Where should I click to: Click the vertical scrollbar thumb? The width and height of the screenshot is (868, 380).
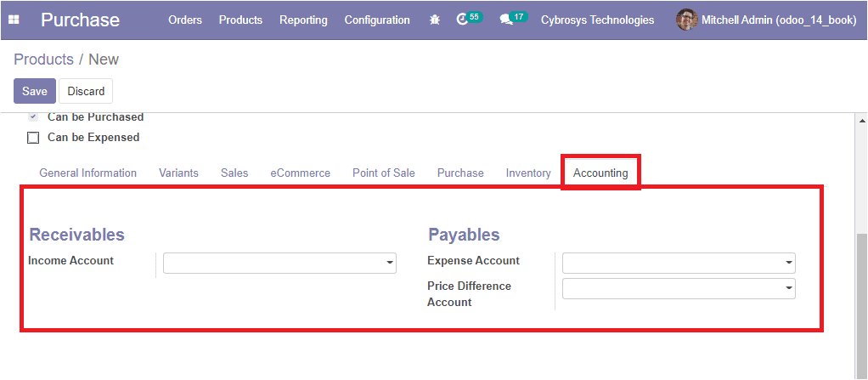coord(861,304)
